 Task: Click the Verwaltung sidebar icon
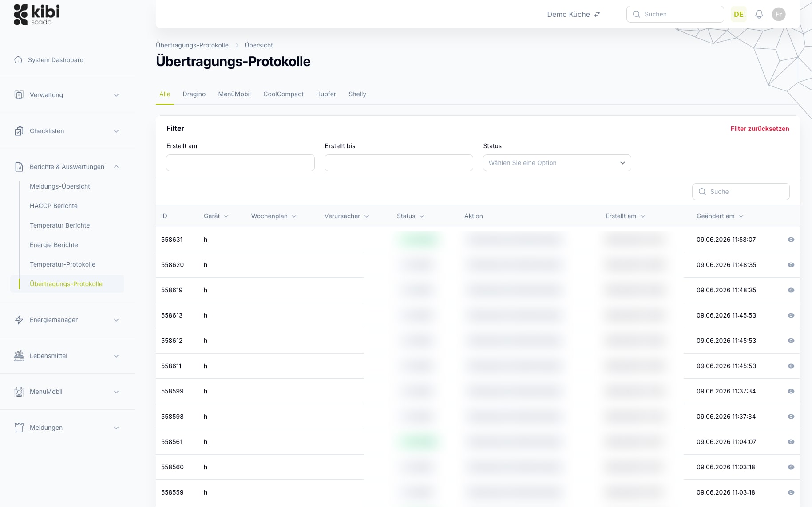(x=19, y=95)
